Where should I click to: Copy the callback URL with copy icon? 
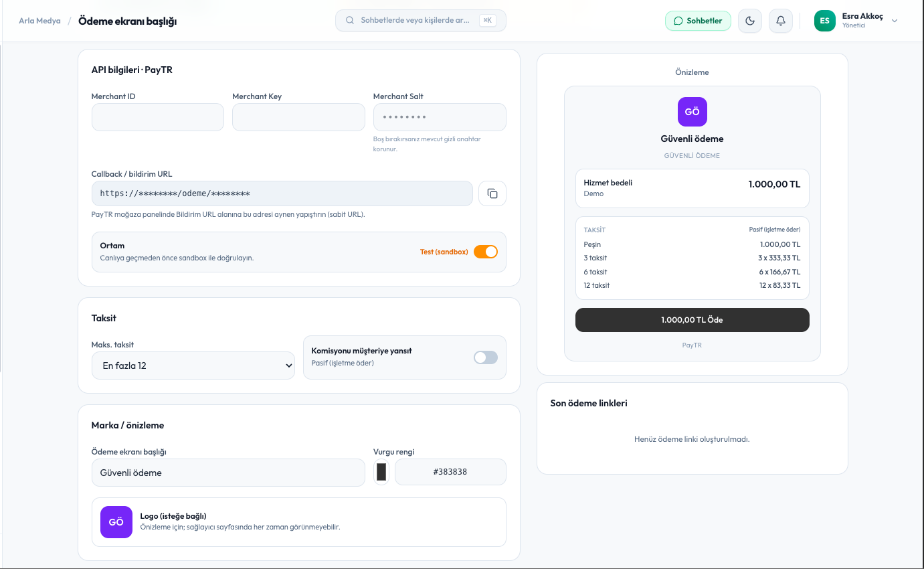(492, 193)
